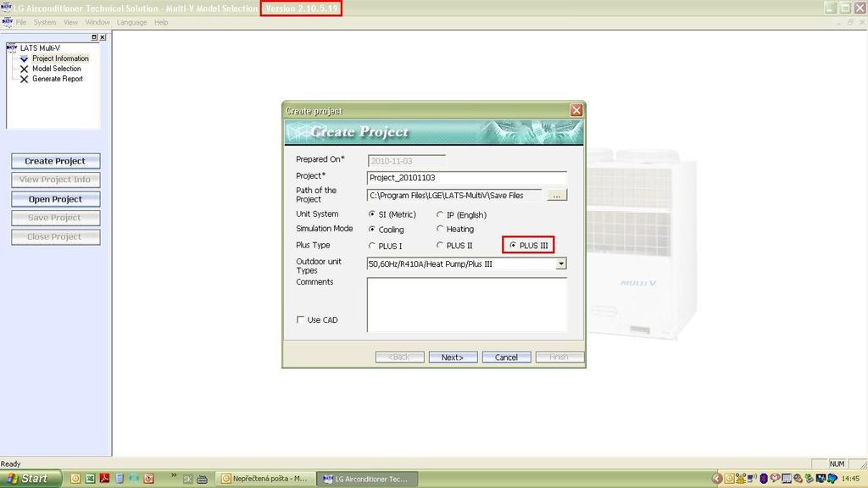The image size is (868, 488).
Task: Click the Finish button
Action: coord(559,358)
